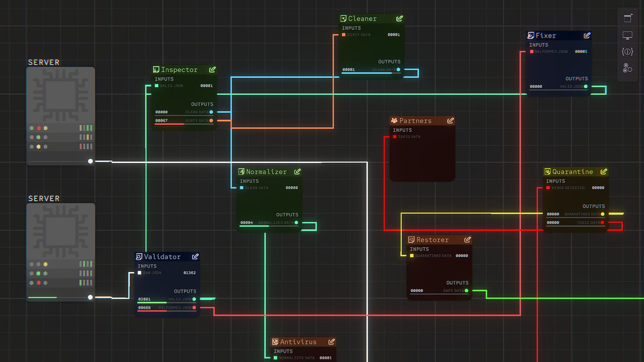
Task: Click the Antivirus node edit icon
Action: coord(331,342)
